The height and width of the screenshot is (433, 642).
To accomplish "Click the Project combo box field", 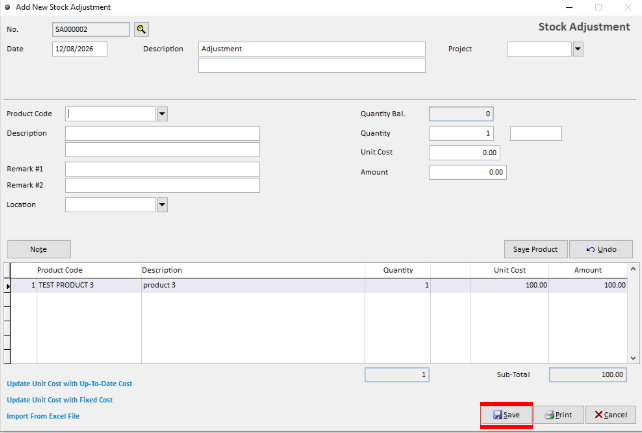I will [x=539, y=49].
